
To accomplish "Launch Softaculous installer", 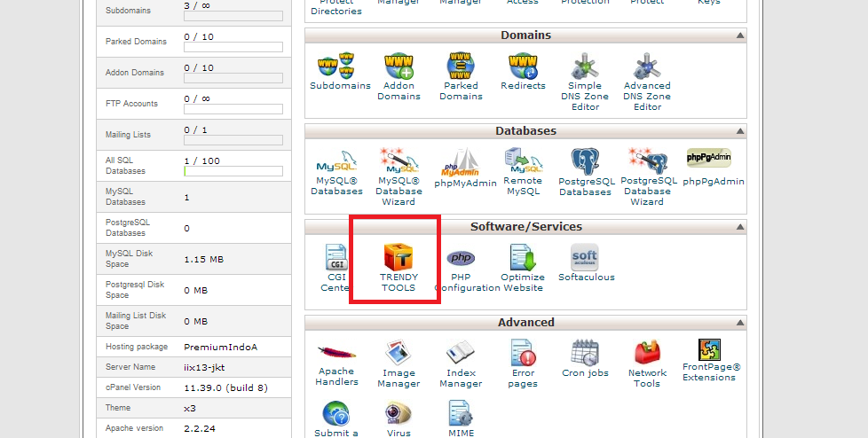I will (x=586, y=259).
